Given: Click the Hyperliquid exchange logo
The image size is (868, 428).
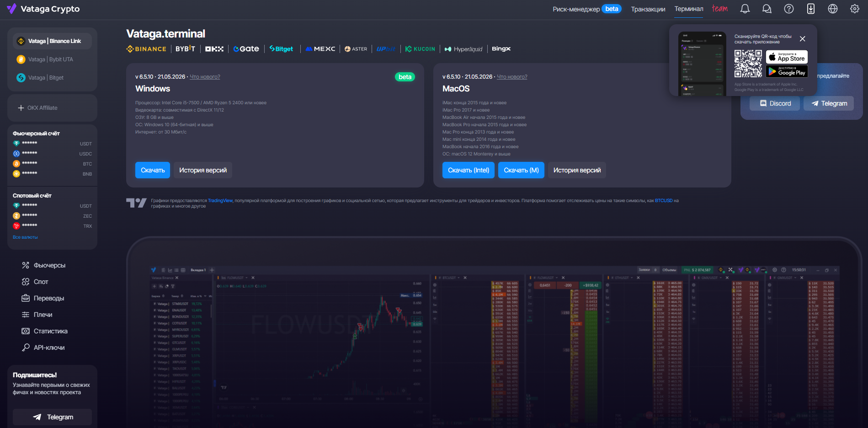Looking at the screenshot, I should point(463,49).
